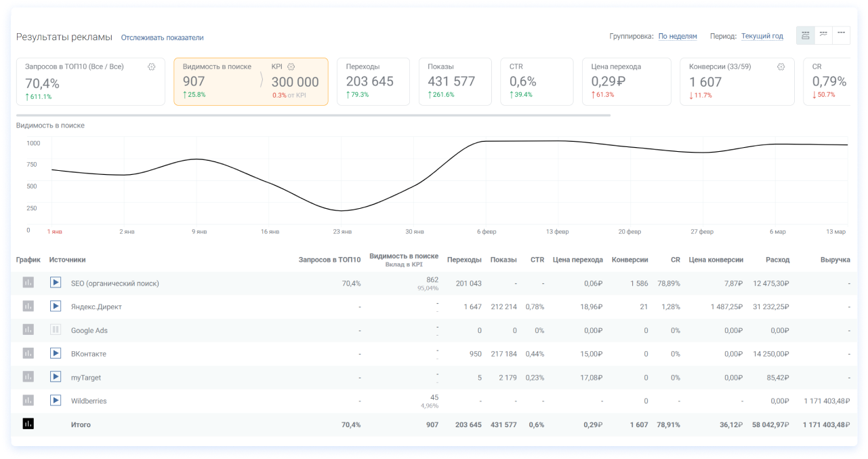
Task: Select the CTR metric card
Action: (537, 81)
